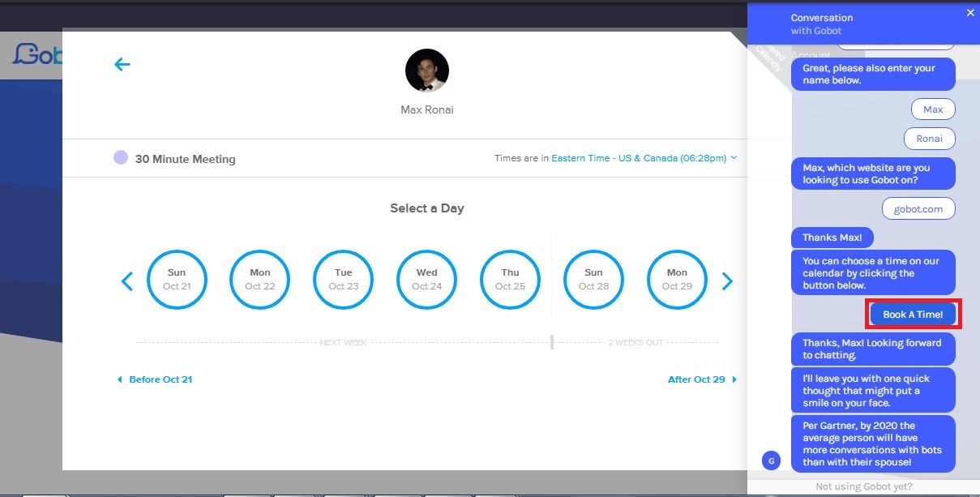Click the Book A Time! button

click(913, 315)
